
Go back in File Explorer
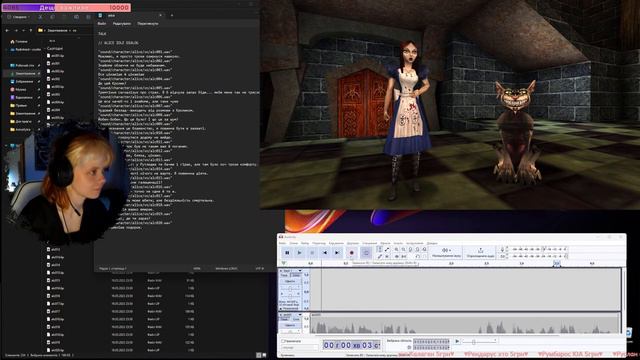[7, 31]
